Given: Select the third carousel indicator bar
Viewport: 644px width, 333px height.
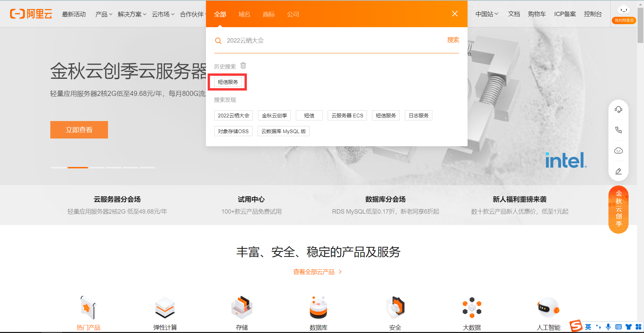Looking at the screenshot, I should pyautogui.click(x=97, y=167).
